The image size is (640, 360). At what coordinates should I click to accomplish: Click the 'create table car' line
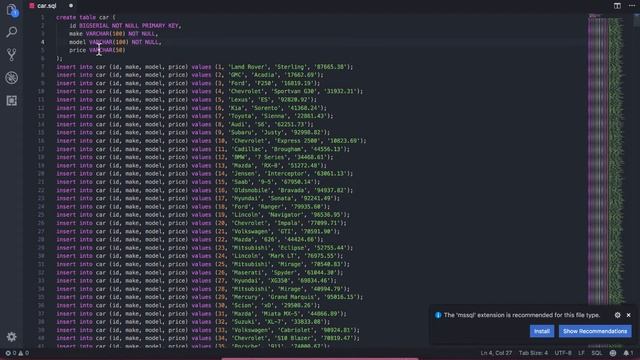pos(86,18)
